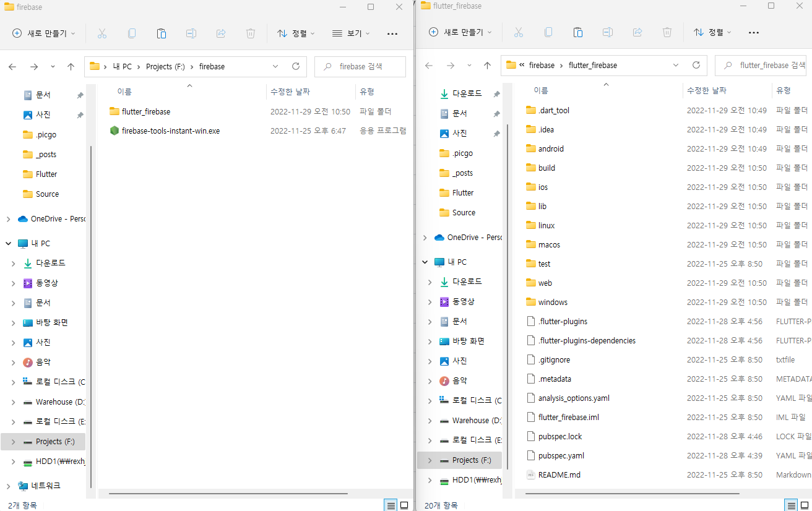Viewport: 812px width, 511px height.
Task: Expand 다운로드 under 내 PC in flutter_firebase window
Action: pos(430,282)
